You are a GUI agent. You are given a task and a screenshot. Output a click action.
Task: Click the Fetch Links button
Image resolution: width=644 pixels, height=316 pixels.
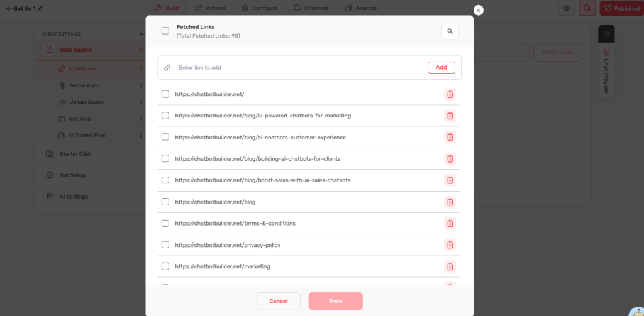tap(558, 53)
